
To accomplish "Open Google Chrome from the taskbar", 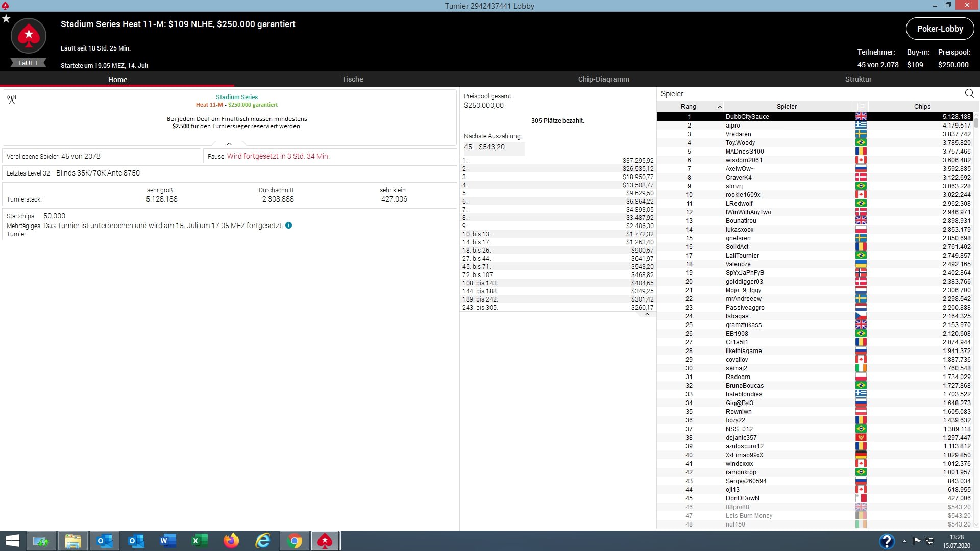I will (x=295, y=541).
